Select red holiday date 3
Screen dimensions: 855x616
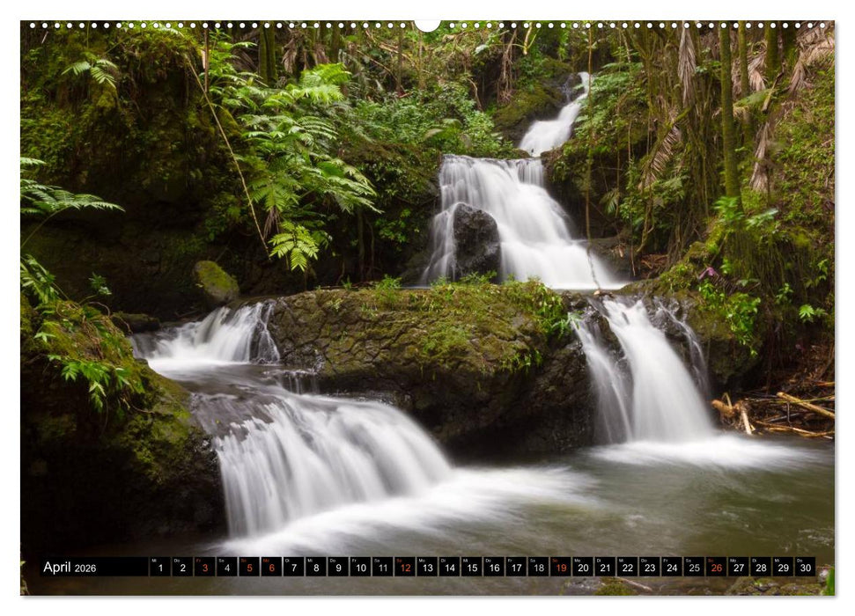204,568
